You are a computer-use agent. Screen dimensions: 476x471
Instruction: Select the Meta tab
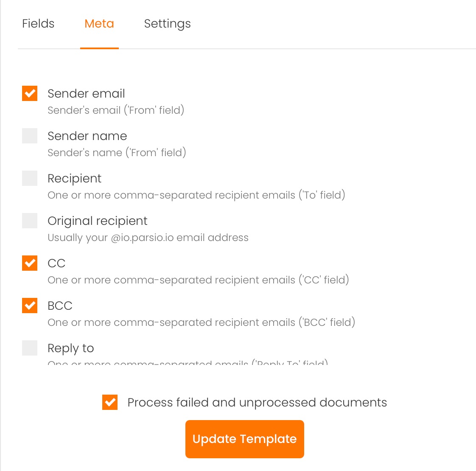tap(99, 24)
